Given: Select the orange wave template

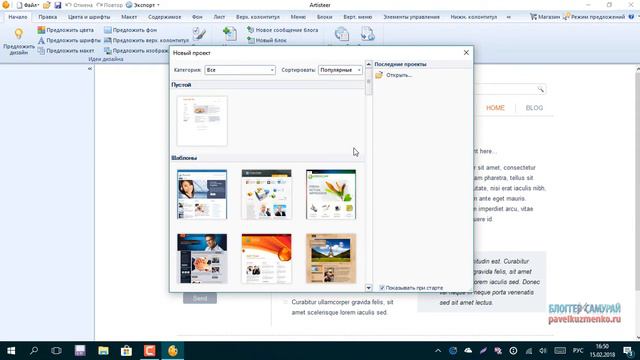Looking at the screenshot, I should coord(267,258).
